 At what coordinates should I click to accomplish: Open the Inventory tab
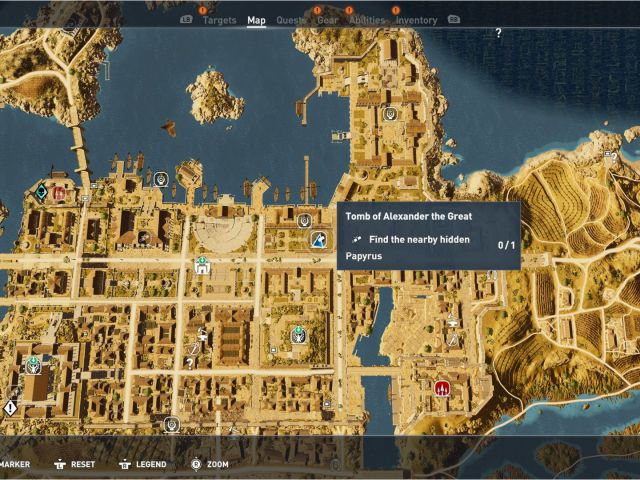coord(416,20)
